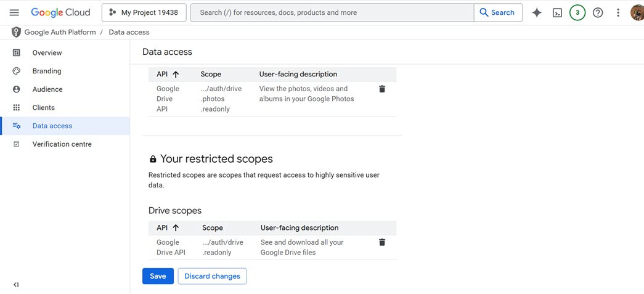The height and width of the screenshot is (294, 644).
Task: Delete the restricted drive.readonly scope
Action: [x=382, y=242]
